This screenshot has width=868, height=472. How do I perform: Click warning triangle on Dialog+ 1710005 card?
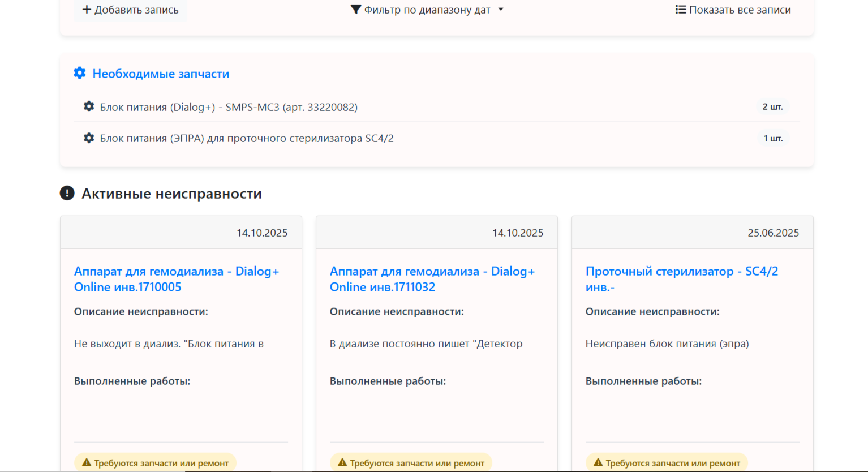[87, 463]
